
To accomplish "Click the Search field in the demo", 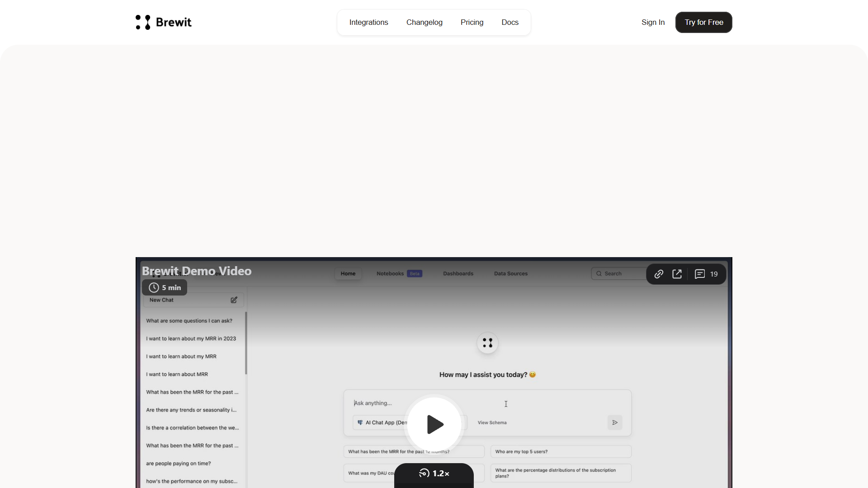I will coord(618,273).
